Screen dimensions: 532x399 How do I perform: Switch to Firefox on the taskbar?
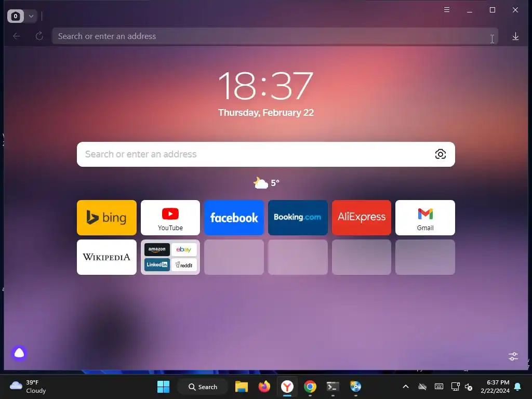[264, 387]
